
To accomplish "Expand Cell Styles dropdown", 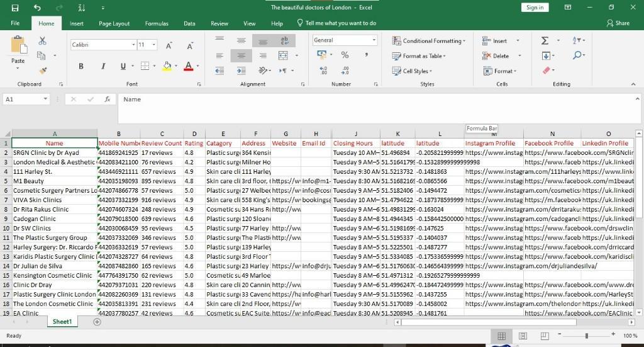I will click(412, 71).
